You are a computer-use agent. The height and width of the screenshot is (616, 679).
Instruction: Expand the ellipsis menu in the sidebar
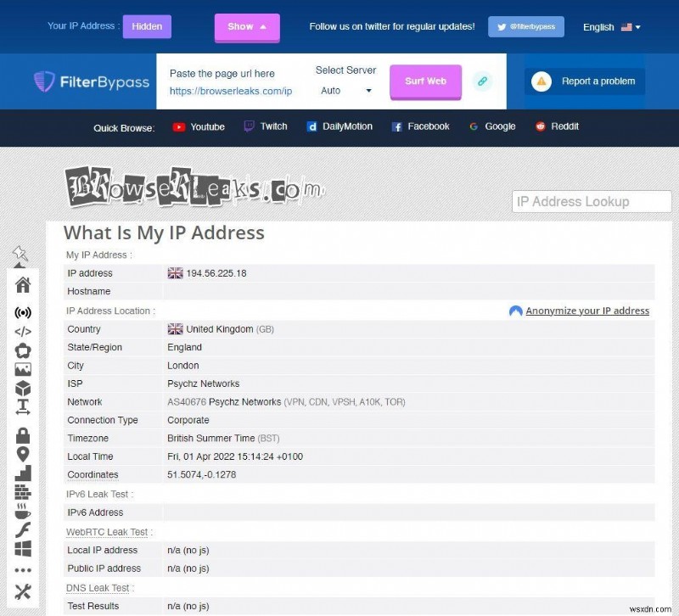(x=23, y=571)
